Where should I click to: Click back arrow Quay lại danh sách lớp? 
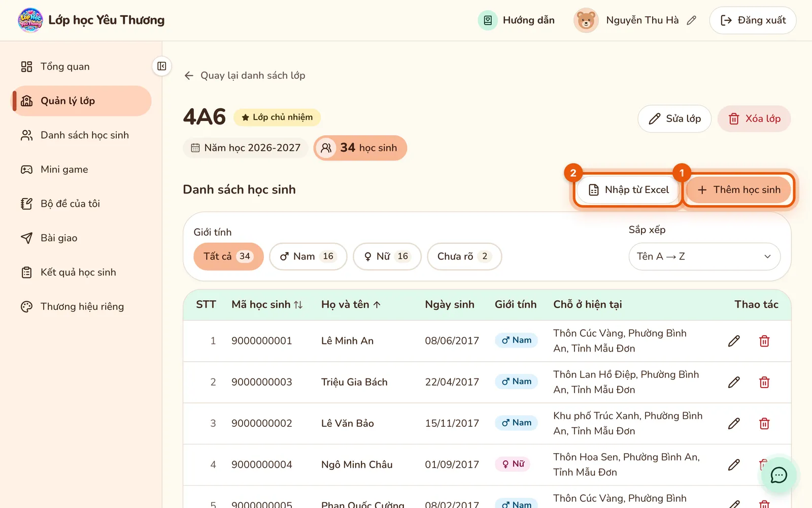click(189, 76)
